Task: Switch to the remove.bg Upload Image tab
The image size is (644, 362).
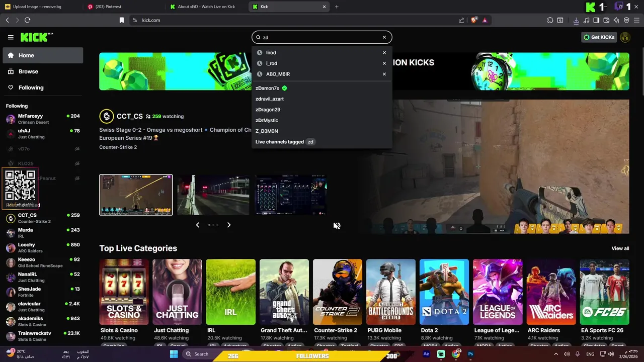Action: (x=40, y=7)
